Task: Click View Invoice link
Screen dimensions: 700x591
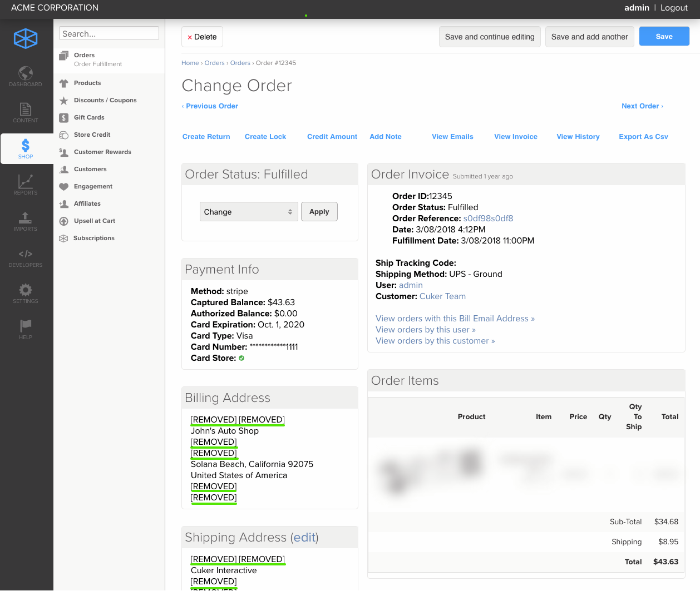Action: tap(516, 137)
